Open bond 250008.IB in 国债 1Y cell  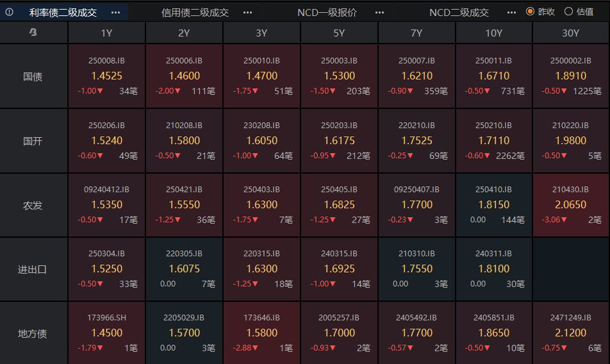click(107, 61)
